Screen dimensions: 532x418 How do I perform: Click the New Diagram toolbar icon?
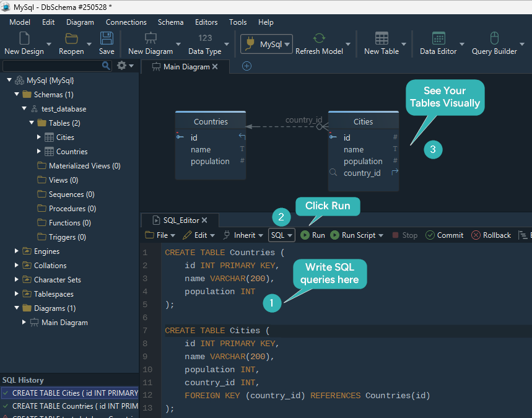150,38
